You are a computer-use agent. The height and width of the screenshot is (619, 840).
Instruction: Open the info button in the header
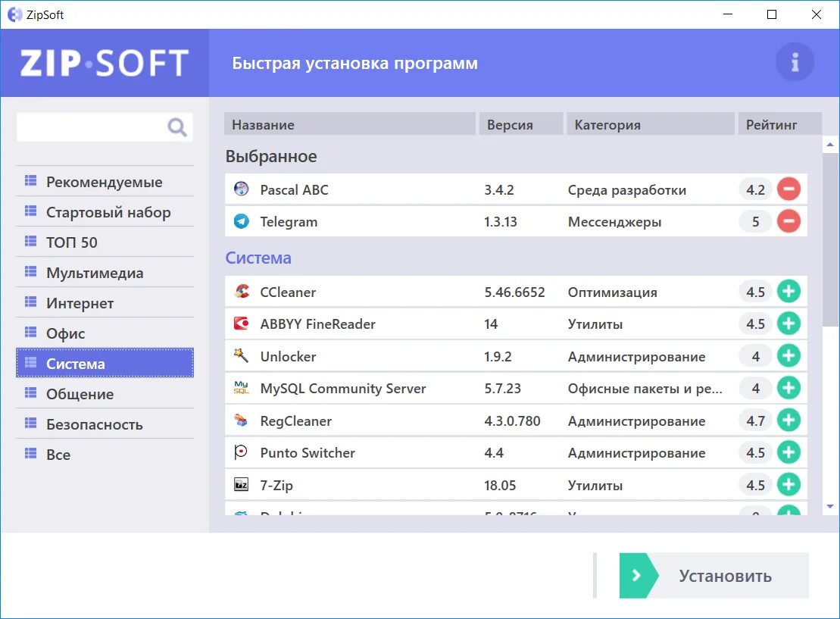(x=795, y=62)
